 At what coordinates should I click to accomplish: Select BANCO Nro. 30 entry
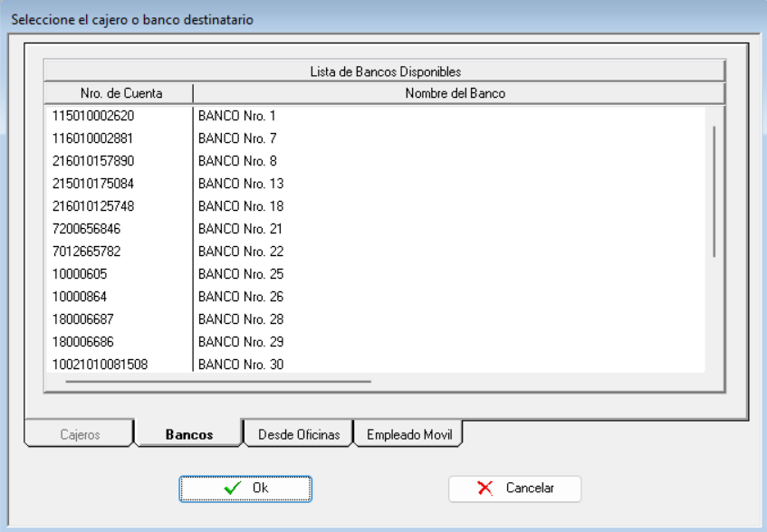241,365
